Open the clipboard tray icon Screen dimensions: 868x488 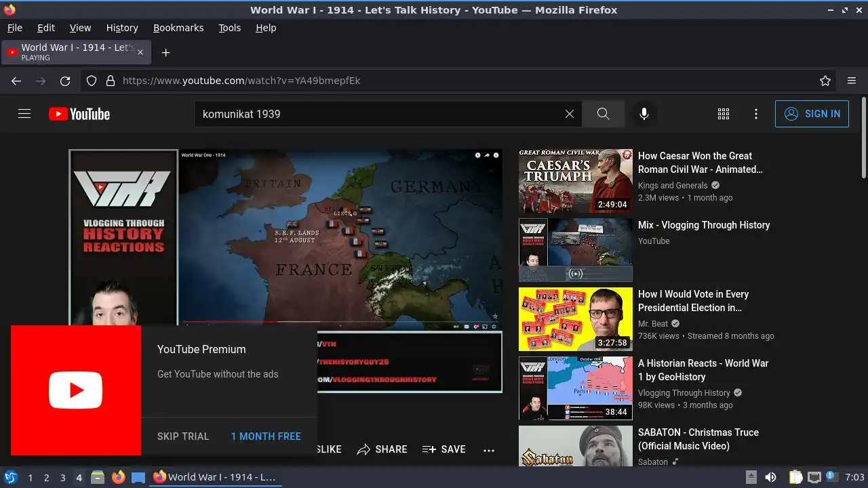[796, 477]
